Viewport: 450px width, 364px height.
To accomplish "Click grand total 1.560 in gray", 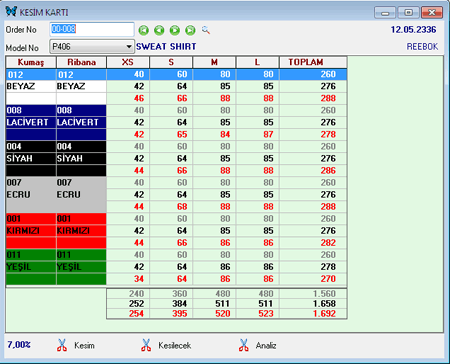I will (x=324, y=294).
